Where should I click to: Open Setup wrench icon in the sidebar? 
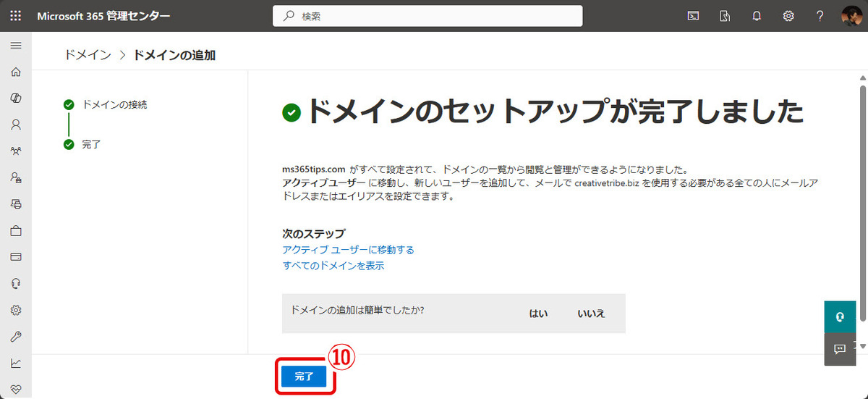click(16, 337)
